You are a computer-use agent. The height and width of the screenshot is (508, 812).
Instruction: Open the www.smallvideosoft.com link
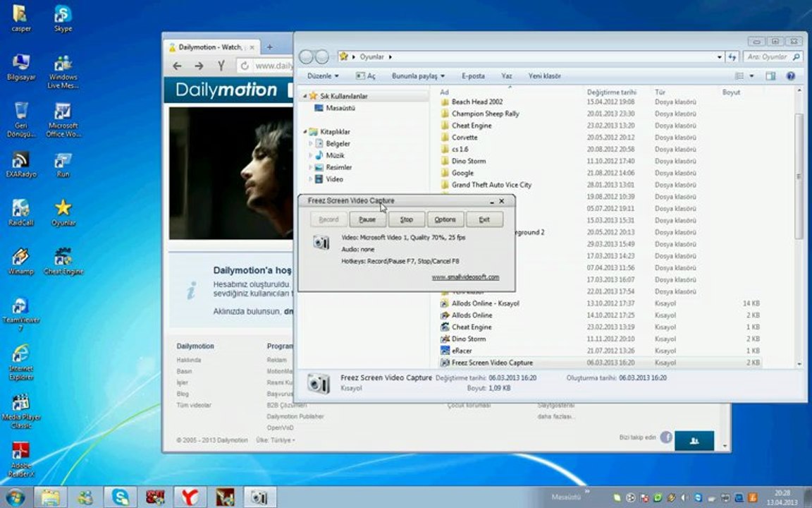(x=465, y=277)
